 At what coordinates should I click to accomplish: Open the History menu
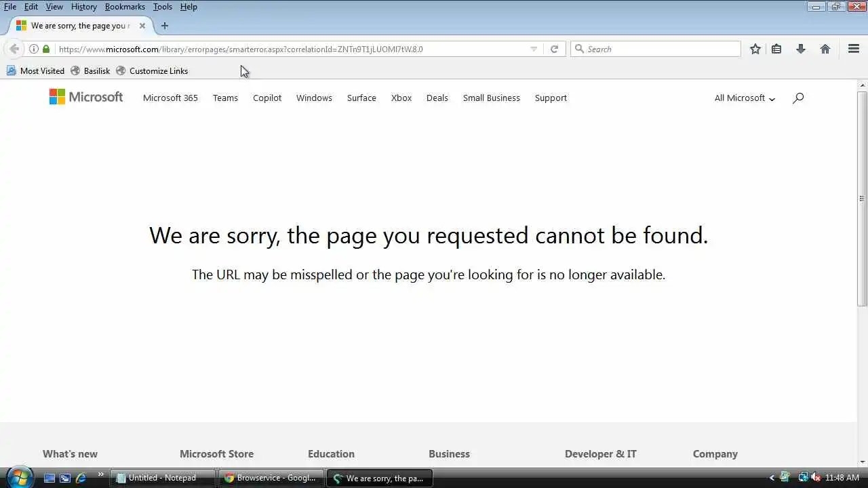[83, 7]
